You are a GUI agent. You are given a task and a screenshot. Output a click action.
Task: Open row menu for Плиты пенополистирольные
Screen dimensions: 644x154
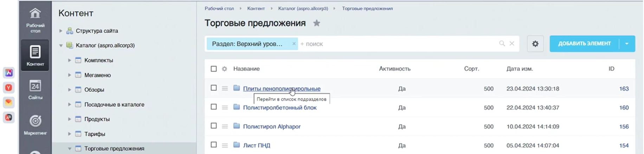(x=225, y=89)
